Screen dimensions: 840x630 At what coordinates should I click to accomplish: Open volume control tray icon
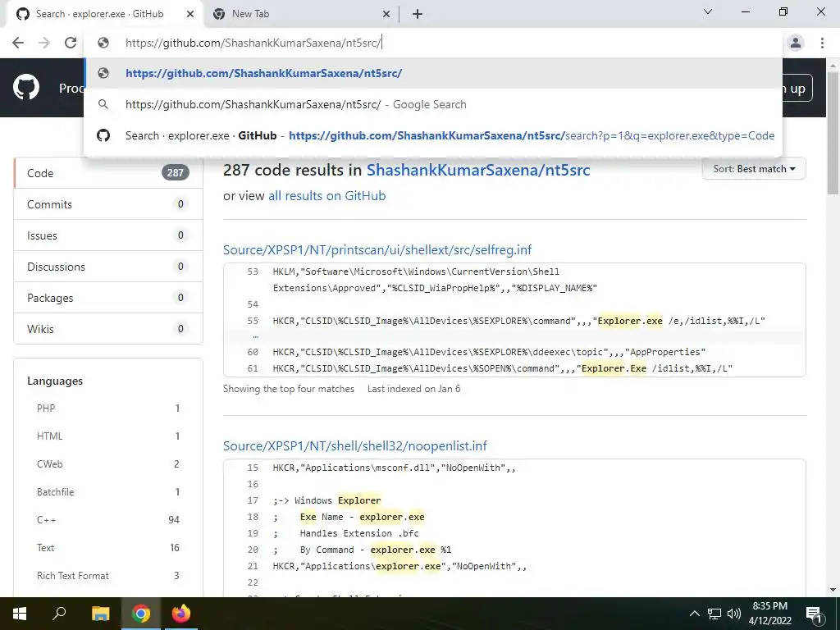click(734, 614)
